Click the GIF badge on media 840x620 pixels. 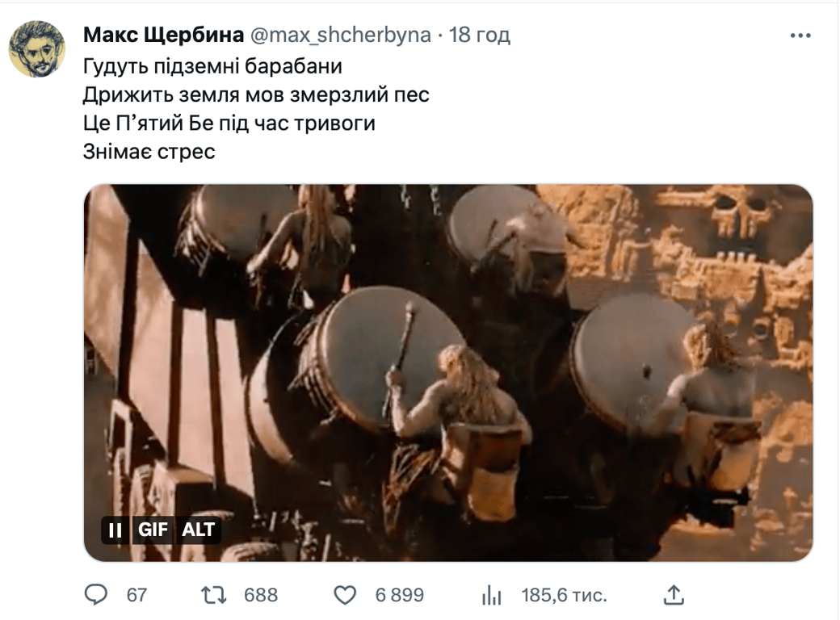pyautogui.click(x=153, y=530)
